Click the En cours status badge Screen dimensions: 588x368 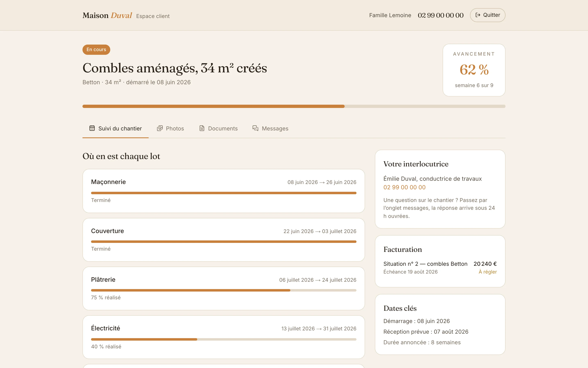(96, 50)
